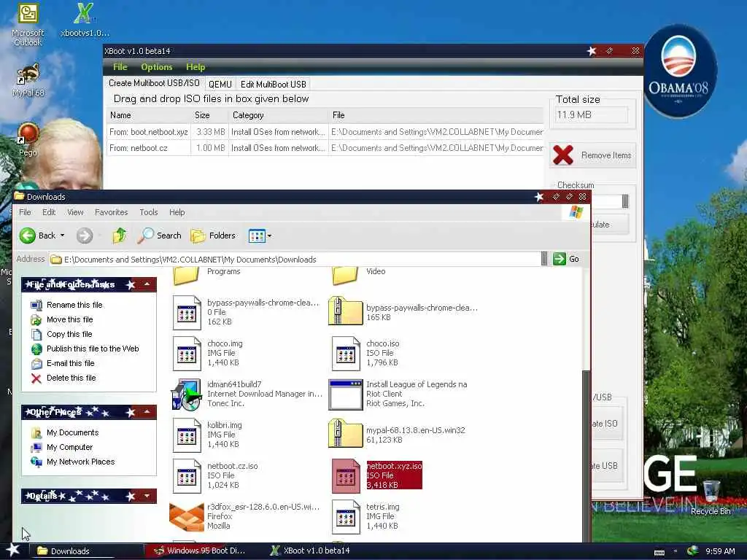Select the tetris.img file icon
747x560 pixels.
coord(346,517)
